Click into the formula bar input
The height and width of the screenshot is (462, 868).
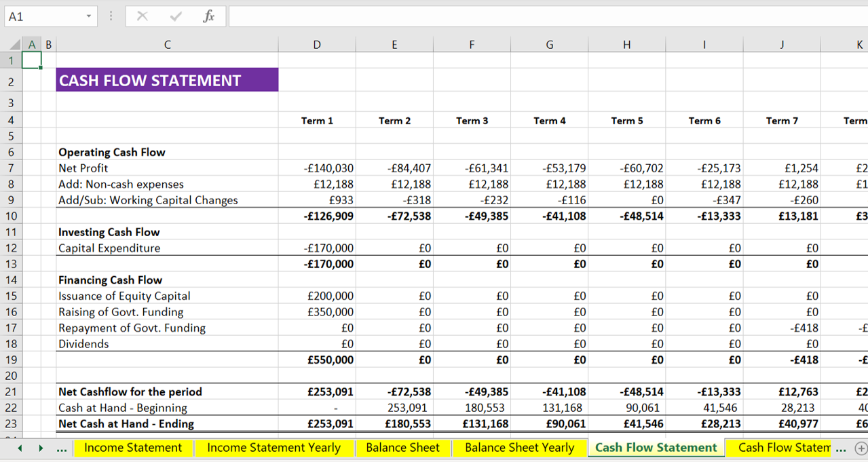(x=548, y=17)
